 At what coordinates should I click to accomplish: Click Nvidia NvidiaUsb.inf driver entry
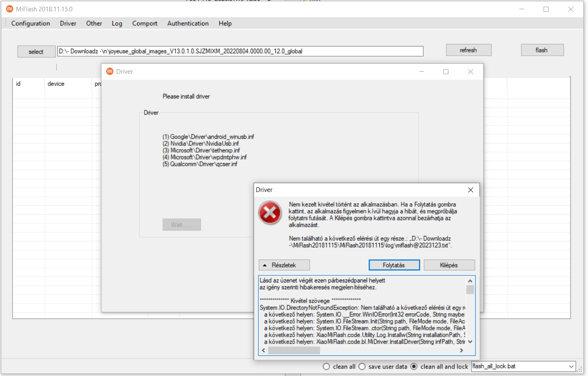[x=201, y=143]
